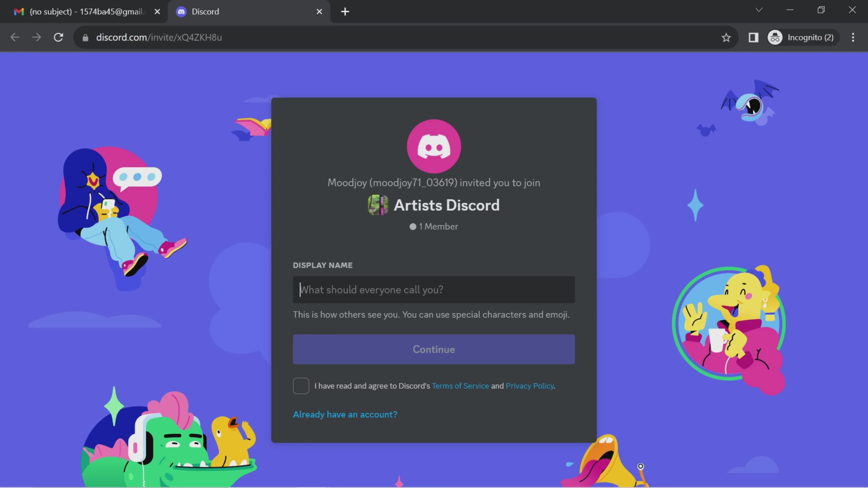868x488 pixels.
Task: Click Already have an account? link
Action: point(345,414)
